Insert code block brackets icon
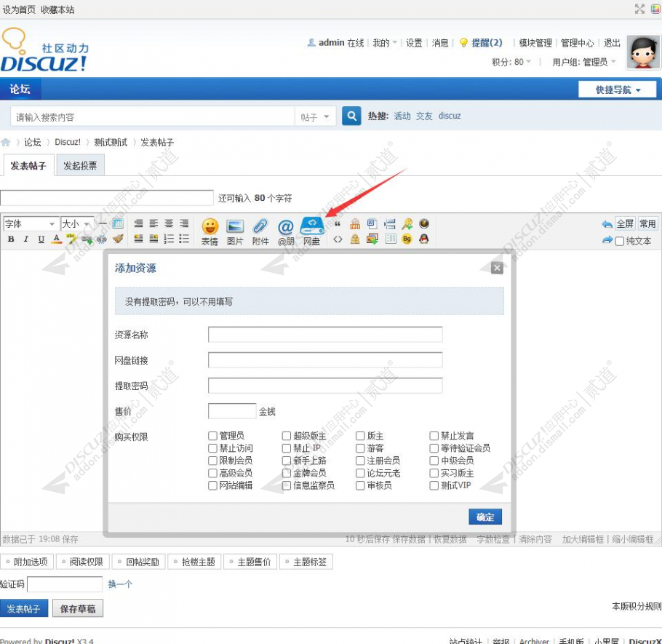The height and width of the screenshot is (644, 662). click(x=338, y=239)
